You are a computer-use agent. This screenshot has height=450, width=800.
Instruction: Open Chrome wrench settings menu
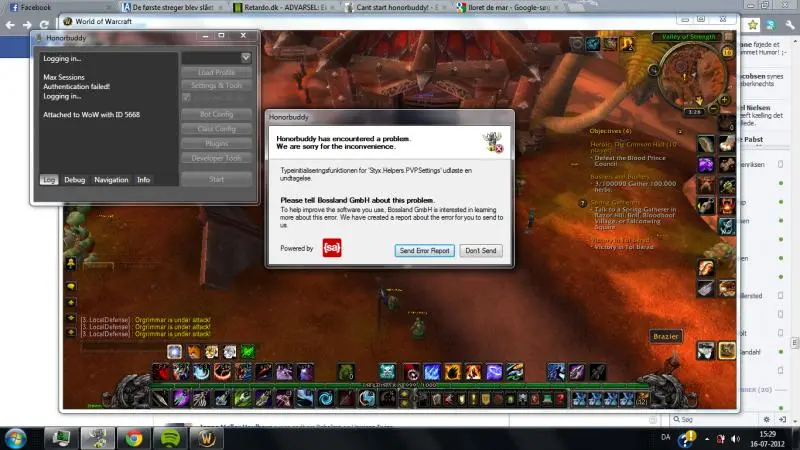(x=790, y=24)
